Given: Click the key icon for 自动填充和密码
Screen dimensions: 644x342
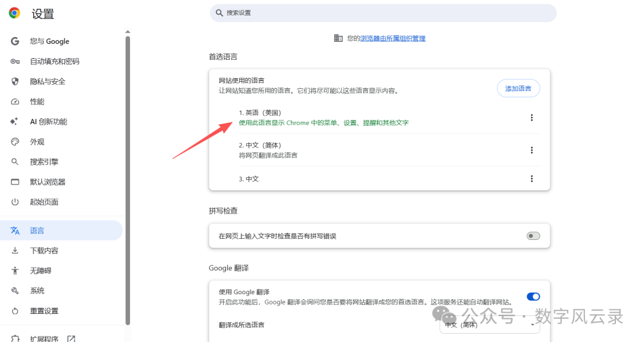Looking at the screenshot, I should [15, 61].
